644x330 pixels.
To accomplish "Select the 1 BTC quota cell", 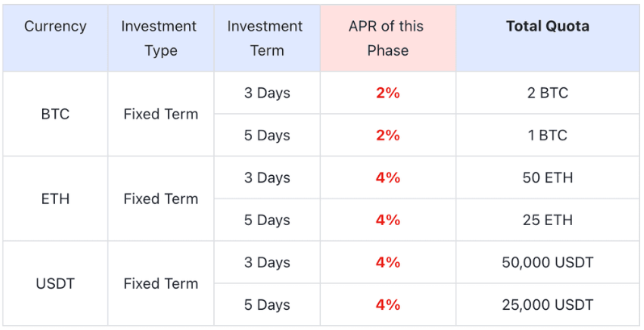I will 547,136.
